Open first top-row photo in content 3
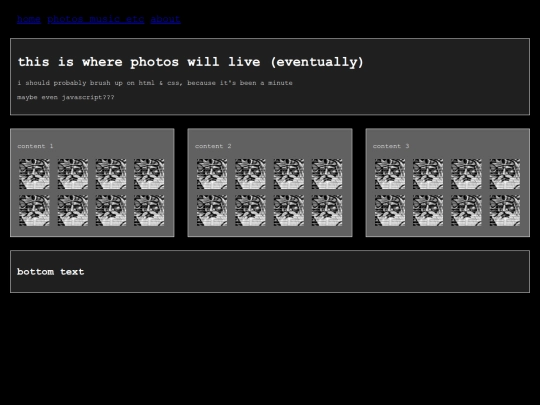This screenshot has height=405, width=540. [x=390, y=174]
